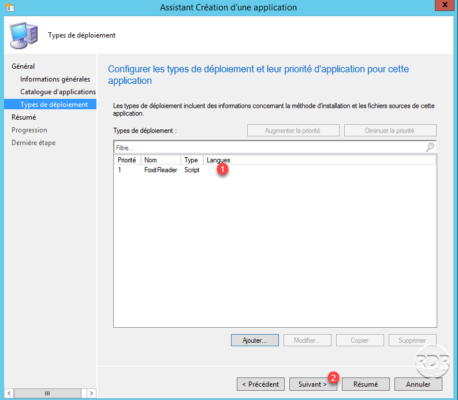This screenshot has width=458, height=400.
Task: Click the Supprimer button
Action: click(412, 340)
